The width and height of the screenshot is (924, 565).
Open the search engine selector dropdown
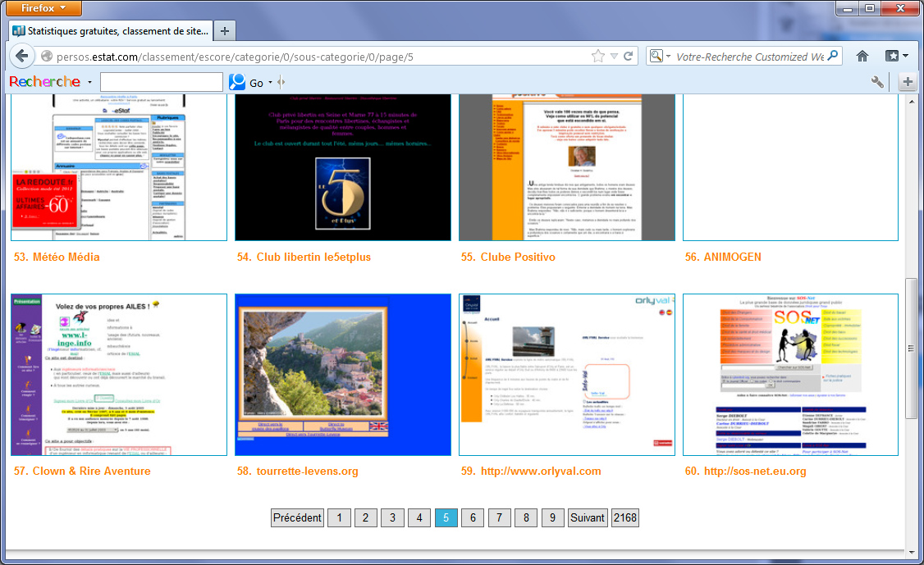668,57
